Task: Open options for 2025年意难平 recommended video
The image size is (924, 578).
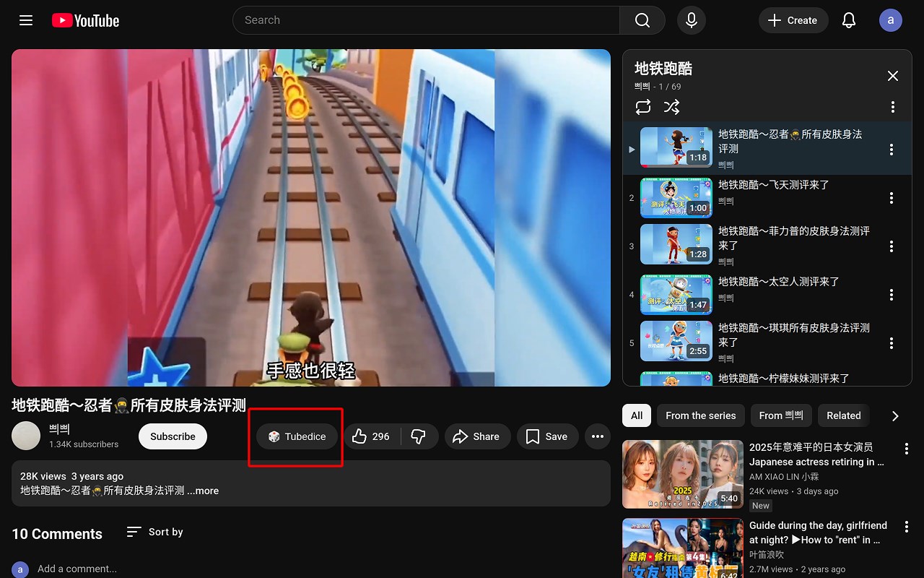Action: (x=907, y=448)
